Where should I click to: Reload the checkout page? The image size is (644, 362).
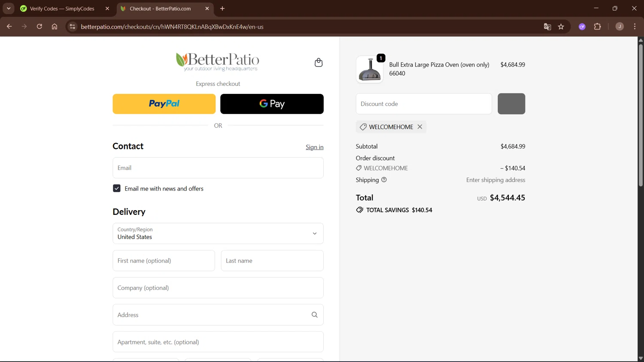point(39,27)
